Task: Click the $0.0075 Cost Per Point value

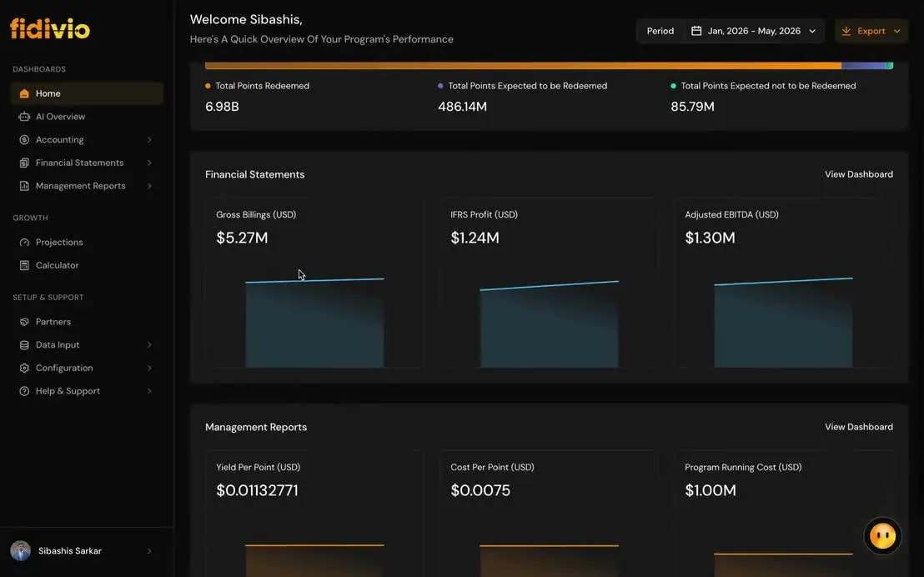Action: point(480,490)
